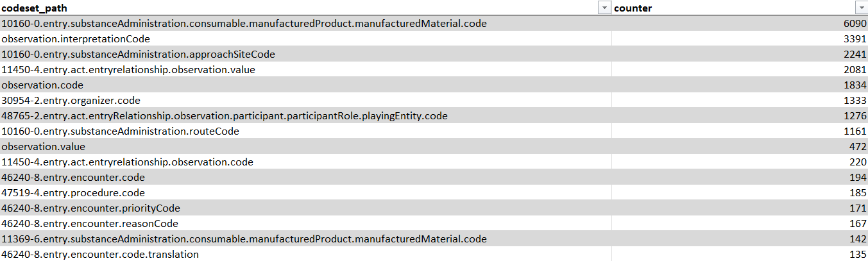
Task: Select the observation.code cell
Action: coord(306,85)
